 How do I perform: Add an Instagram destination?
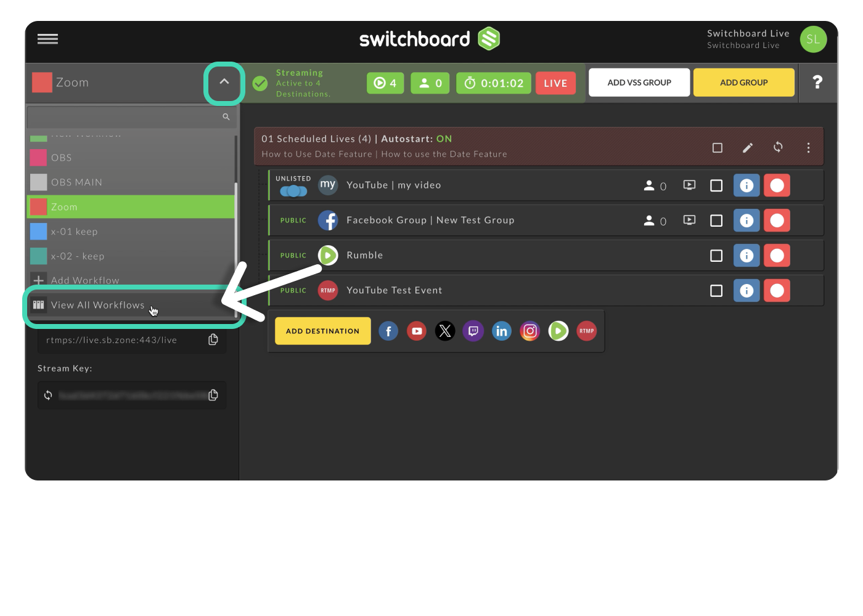(x=530, y=331)
